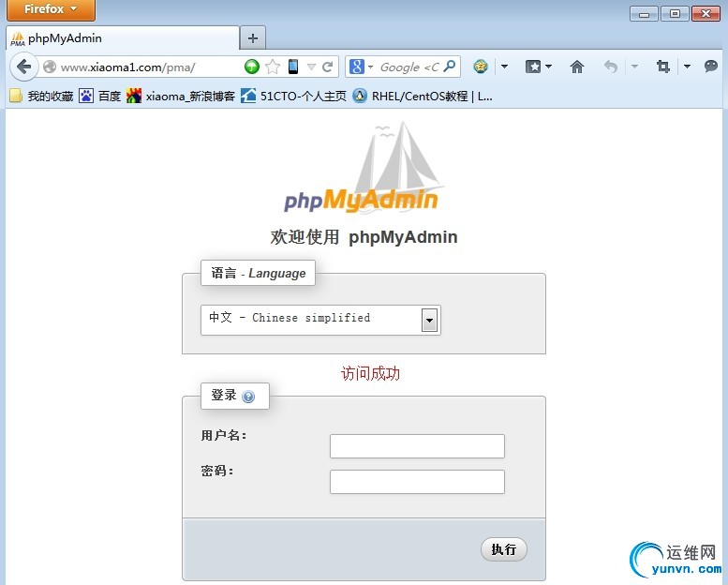
Task: Click the Google search input field
Action: tap(409, 67)
